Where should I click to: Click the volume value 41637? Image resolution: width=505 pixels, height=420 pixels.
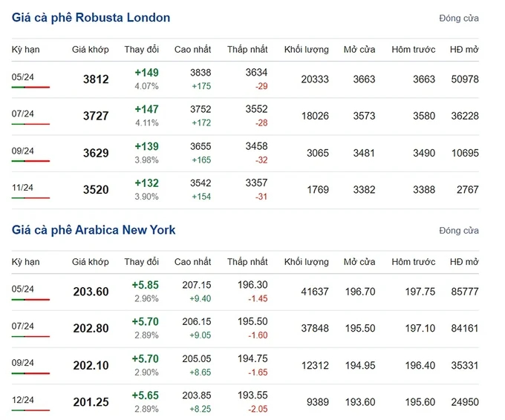315,292
